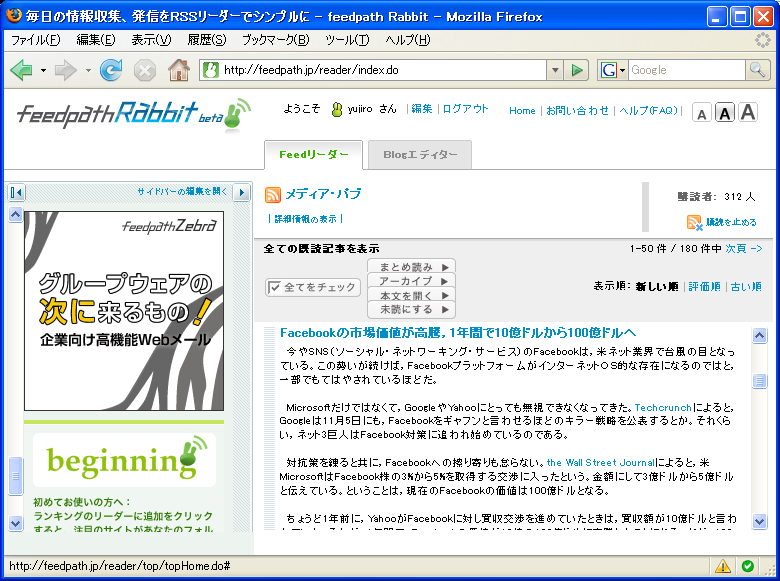Expand the 未読にする button menu
Image resolution: width=780 pixels, height=581 pixels.
pos(411,309)
